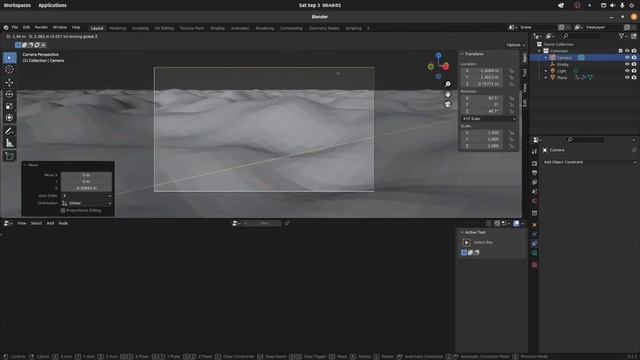Toggle camera view icon in viewport
This screenshot has height=360, width=640.
point(448,104)
